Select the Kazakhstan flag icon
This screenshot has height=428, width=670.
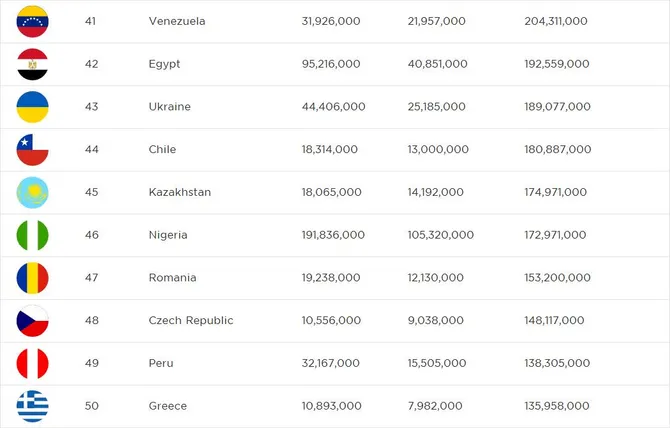(x=32, y=192)
